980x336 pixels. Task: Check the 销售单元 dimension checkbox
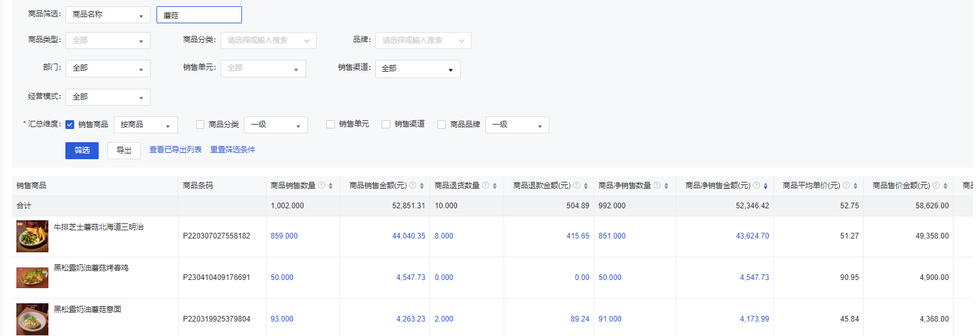(x=330, y=125)
